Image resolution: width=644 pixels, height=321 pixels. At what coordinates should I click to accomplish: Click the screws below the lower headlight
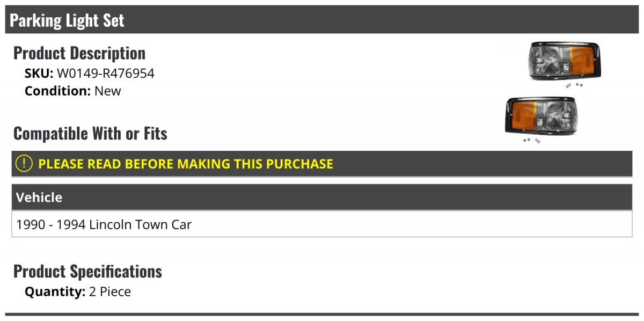[531, 141]
